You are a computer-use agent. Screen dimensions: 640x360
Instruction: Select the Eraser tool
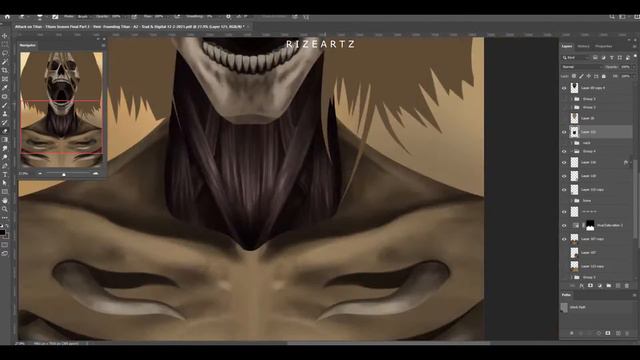[4, 131]
